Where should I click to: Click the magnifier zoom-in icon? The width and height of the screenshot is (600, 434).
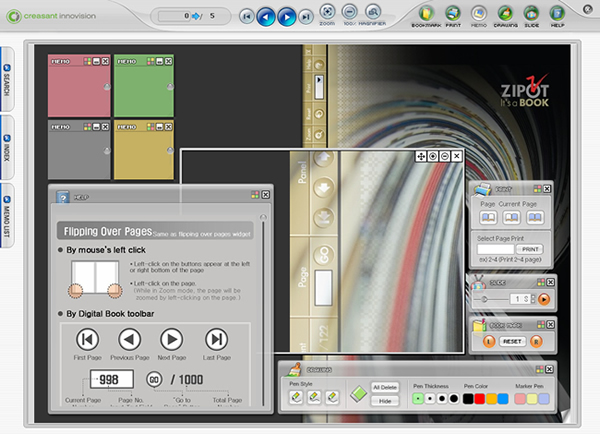[x=433, y=156]
